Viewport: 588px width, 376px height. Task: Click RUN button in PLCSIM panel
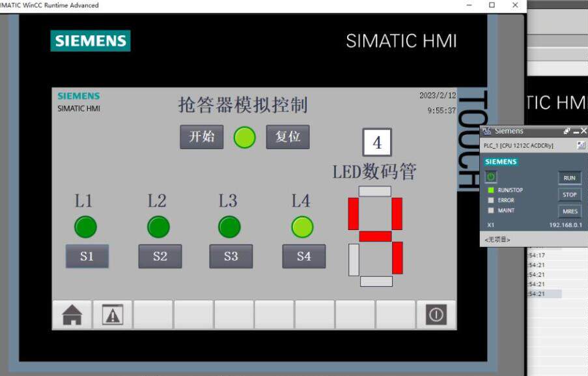pos(569,178)
